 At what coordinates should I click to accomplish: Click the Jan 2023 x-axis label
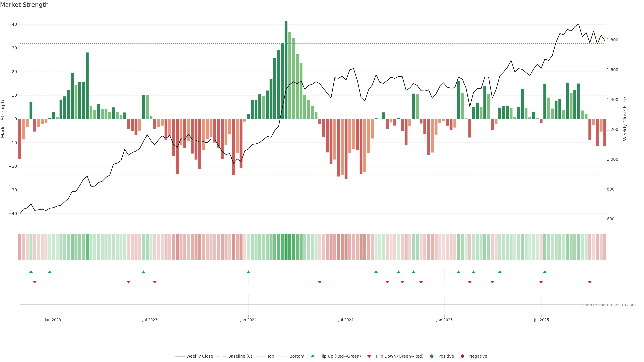[x=53, y=320]
